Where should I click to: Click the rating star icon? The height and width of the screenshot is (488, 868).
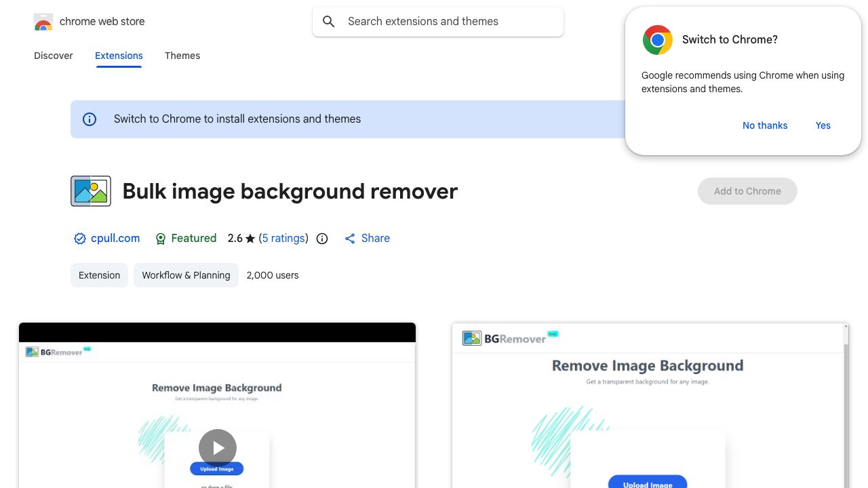[250, 239]
